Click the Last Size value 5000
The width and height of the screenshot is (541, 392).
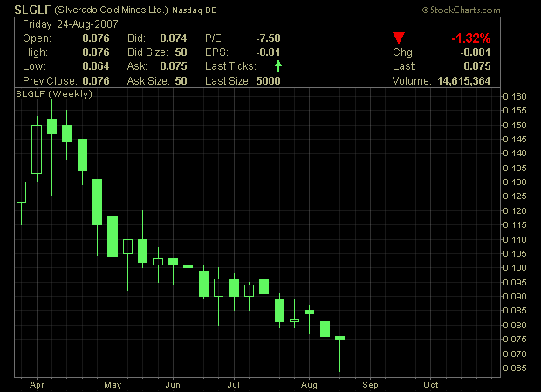[x=268, y=80]
